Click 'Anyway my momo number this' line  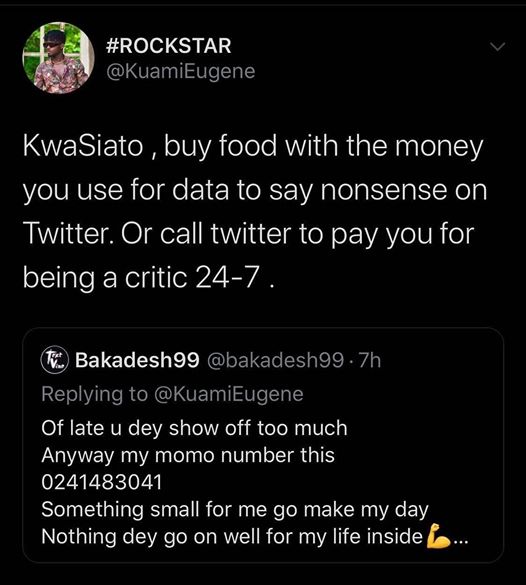tap(188, 456)
